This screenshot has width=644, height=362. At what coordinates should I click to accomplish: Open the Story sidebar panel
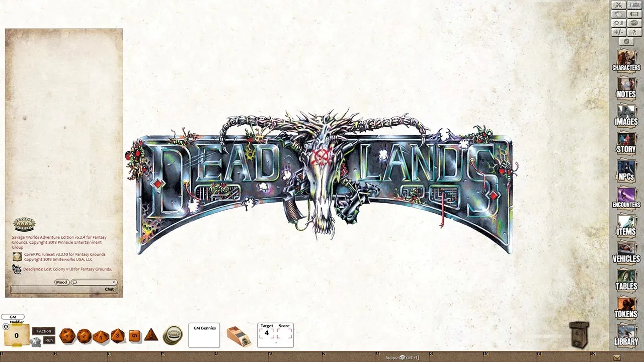(626, 143)
